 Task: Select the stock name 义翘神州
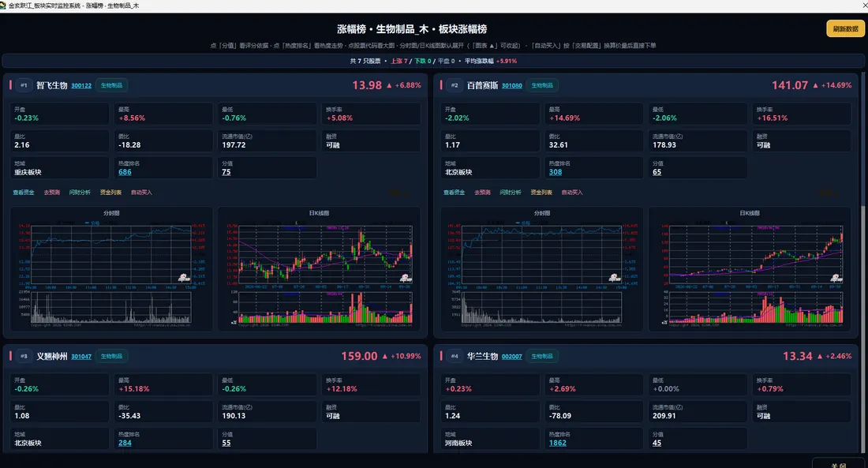click(x=52, y=356)
